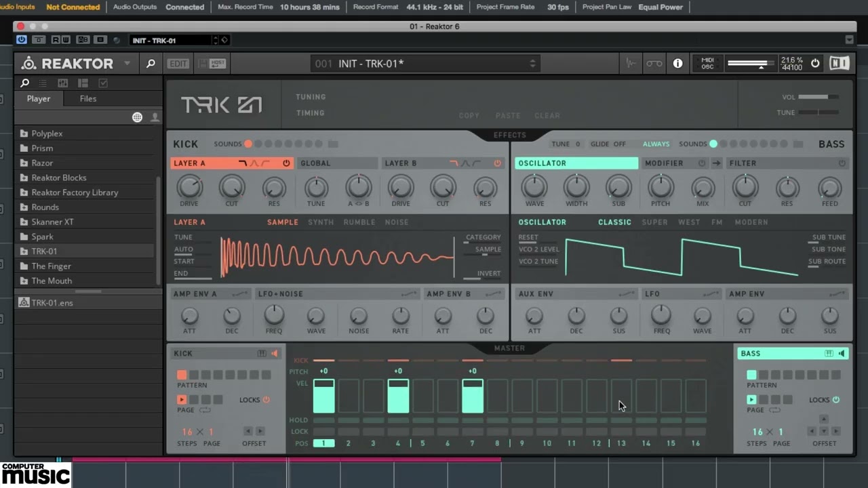
Task: Toggle Kick page loop icon
Action: (204, 411)
